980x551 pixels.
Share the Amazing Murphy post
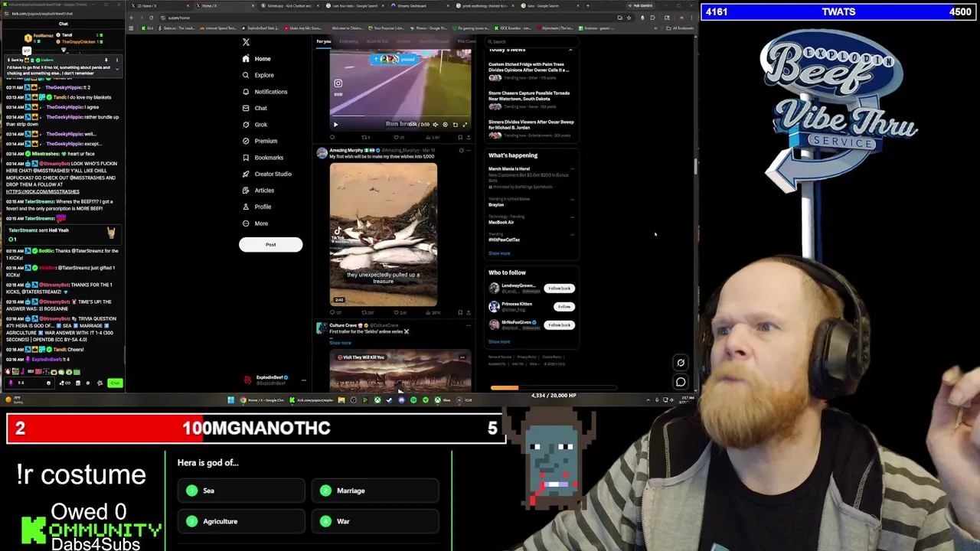tap(468, 312)
